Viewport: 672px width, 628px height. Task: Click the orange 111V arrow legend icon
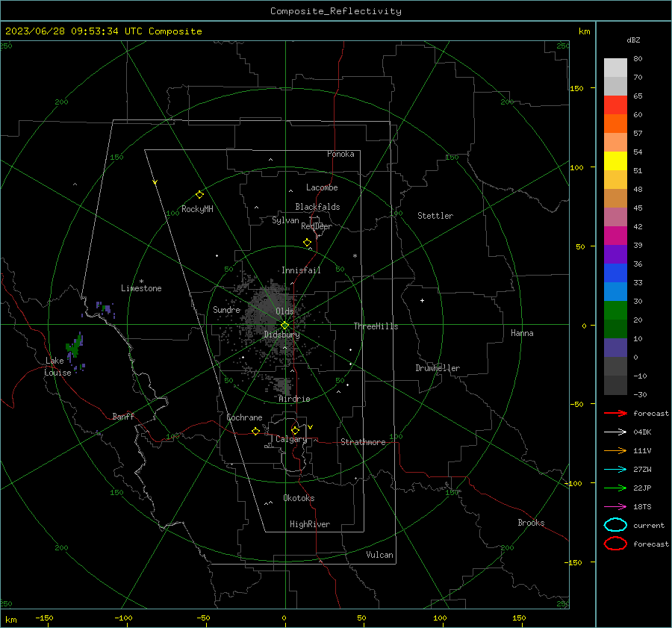coord(615,450)
